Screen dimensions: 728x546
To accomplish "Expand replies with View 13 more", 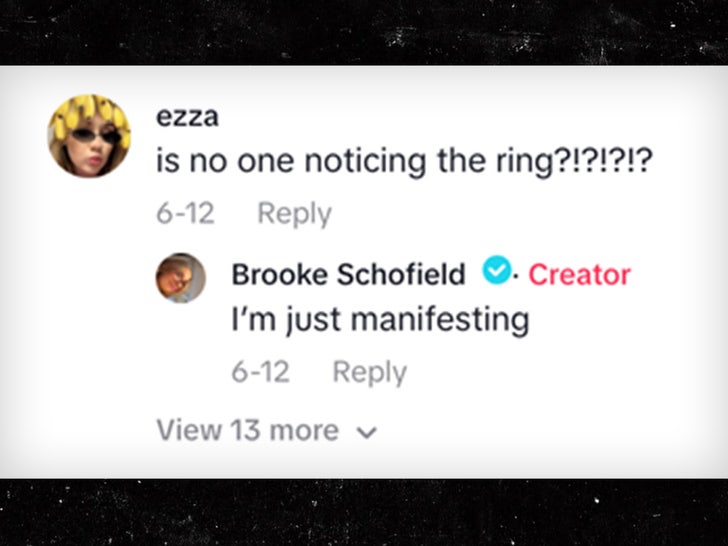I will [x=248, y=431].
